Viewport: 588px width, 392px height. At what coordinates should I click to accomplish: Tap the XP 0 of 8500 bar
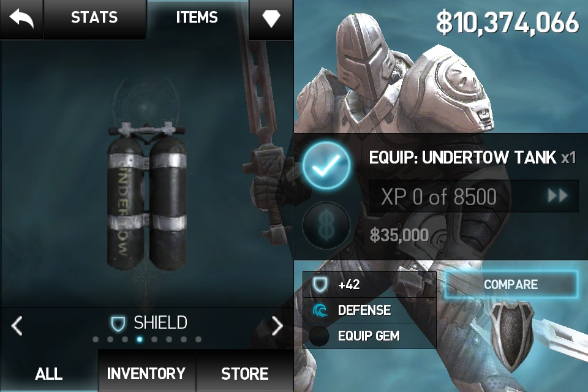pyautogui.click(x=473, y=196)
